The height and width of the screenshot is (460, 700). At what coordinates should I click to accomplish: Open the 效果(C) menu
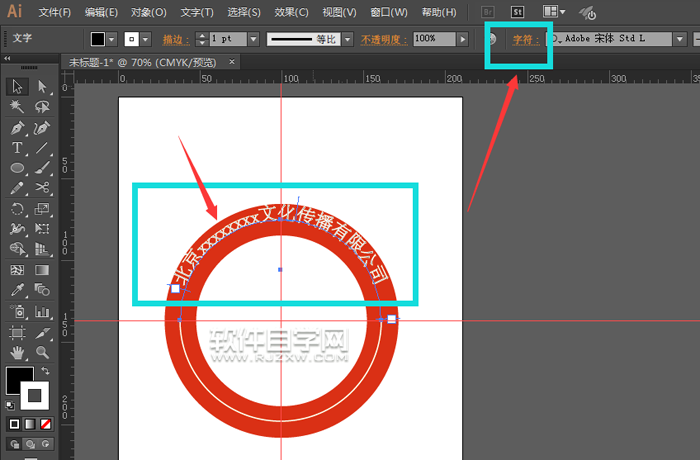[291, 13]
